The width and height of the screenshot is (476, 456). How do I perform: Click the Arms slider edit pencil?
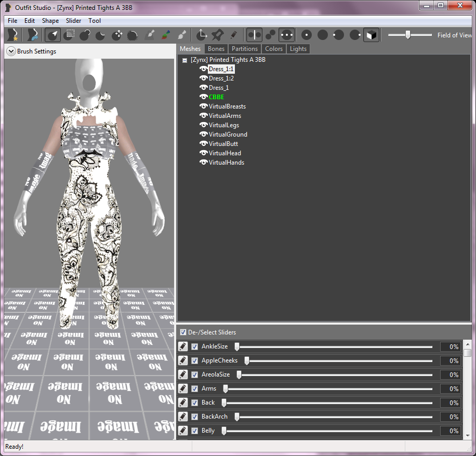click(x=183, y=388)
